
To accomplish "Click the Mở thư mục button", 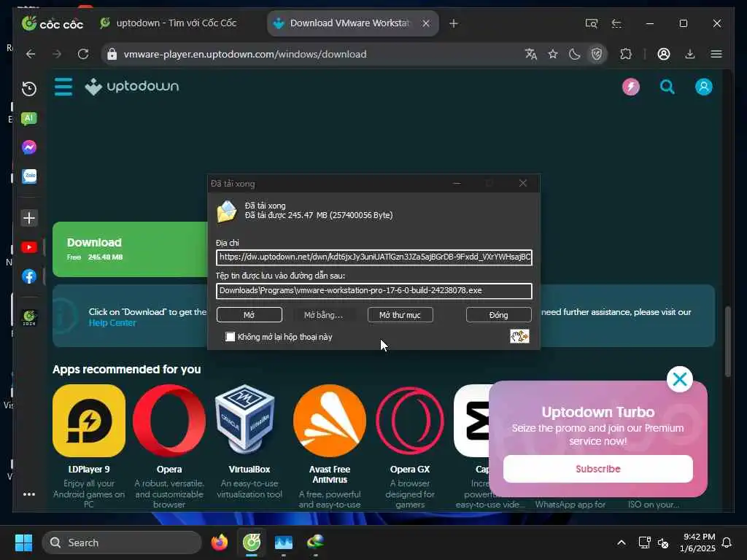I will click(x=400, y=315).
